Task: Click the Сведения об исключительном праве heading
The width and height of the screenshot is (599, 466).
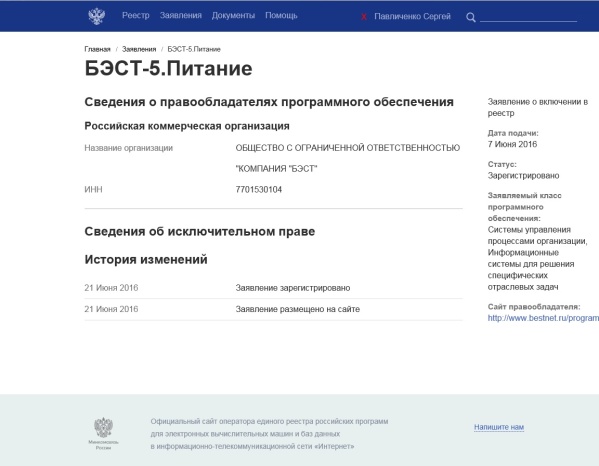Action: 200,231
